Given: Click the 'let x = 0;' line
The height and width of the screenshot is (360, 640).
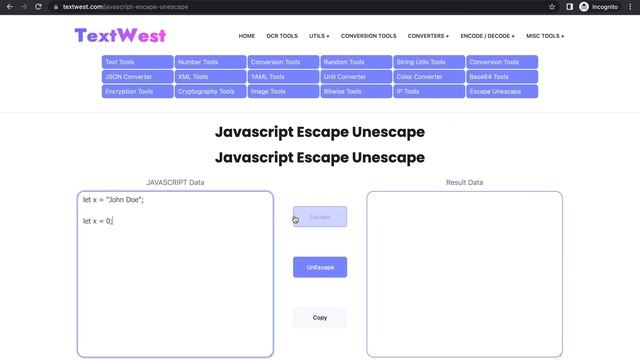Looking at the screenshot, I should pyautogui.click(x=97, y=221).
